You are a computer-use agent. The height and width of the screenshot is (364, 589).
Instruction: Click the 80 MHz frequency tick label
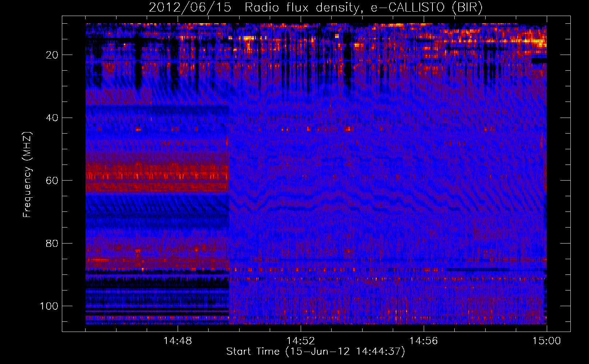tap(52, 244)
